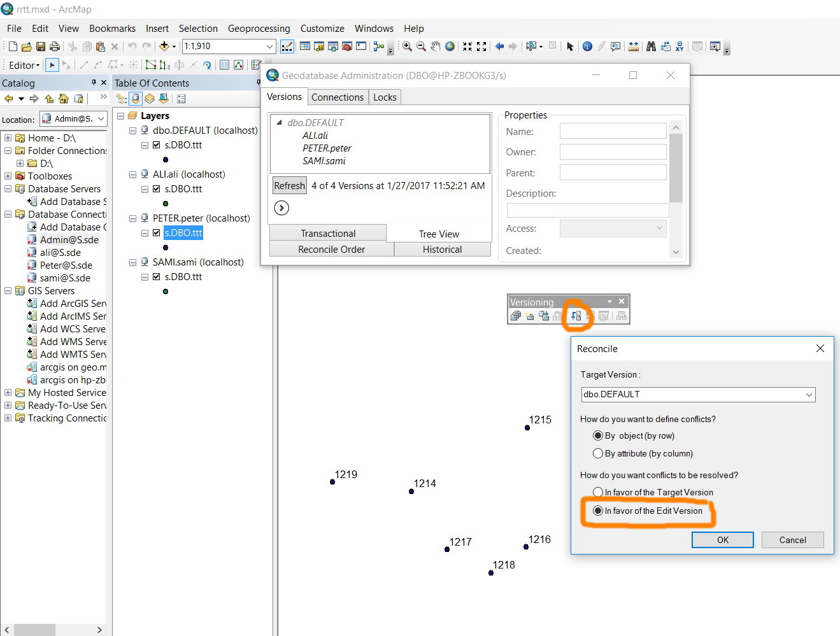Image resolution: width=840 pixels, height=636 pixels.
Task: Select 'By attribute (by column)' radio option
Action: 643,453
